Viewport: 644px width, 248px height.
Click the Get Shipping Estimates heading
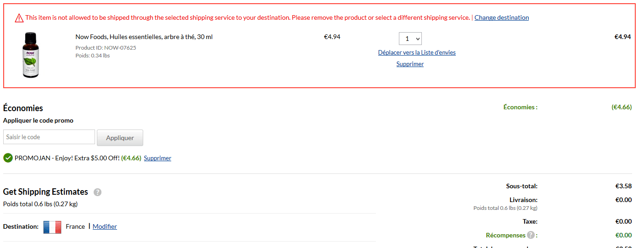click(x=45, y=192)
